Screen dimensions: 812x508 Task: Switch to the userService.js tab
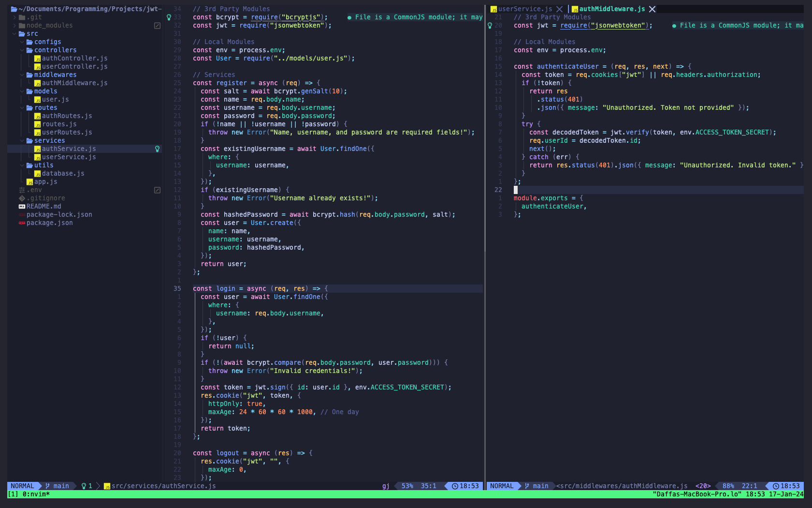[524, 9]
